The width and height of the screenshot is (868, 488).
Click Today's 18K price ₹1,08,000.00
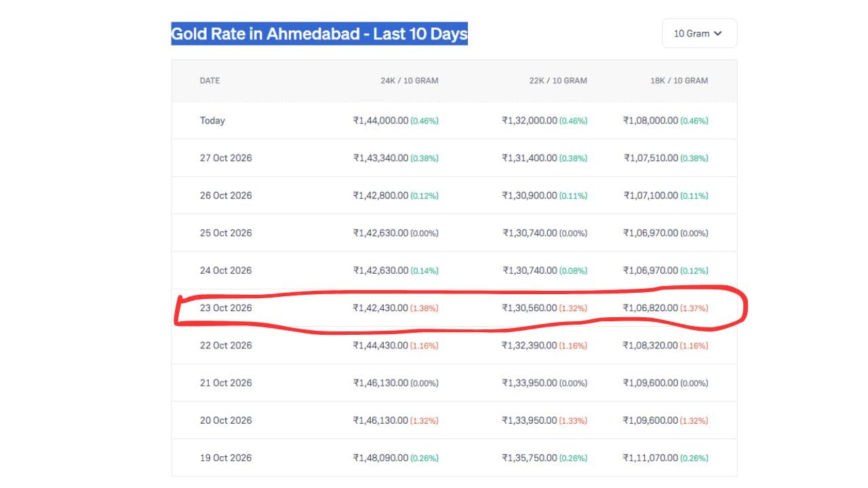click(x=650, y=121)
